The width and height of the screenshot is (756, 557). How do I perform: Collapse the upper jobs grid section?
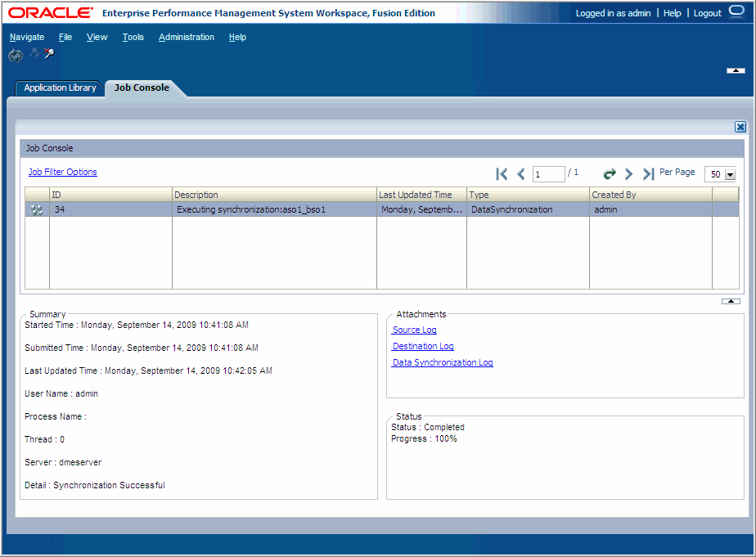[730, 301]
